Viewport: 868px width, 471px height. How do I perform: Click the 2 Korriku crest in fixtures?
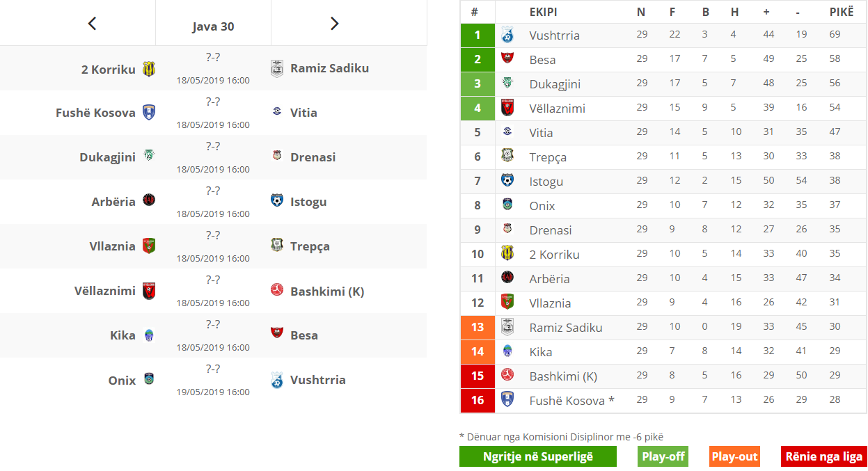point(149,69)
